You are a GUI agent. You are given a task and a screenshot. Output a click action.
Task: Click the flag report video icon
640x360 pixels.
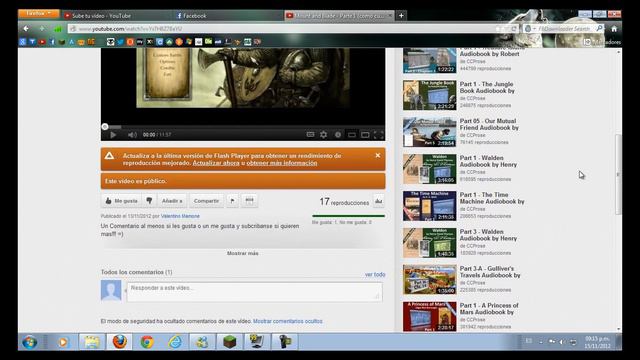pyautogui.click(x=232, y=201)
